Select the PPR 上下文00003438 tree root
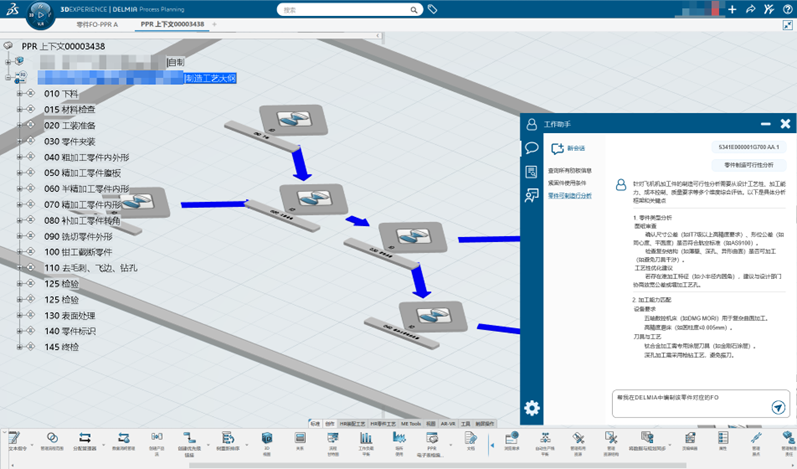This screenshot has width=797, height=469. click(x=63, y=46)
